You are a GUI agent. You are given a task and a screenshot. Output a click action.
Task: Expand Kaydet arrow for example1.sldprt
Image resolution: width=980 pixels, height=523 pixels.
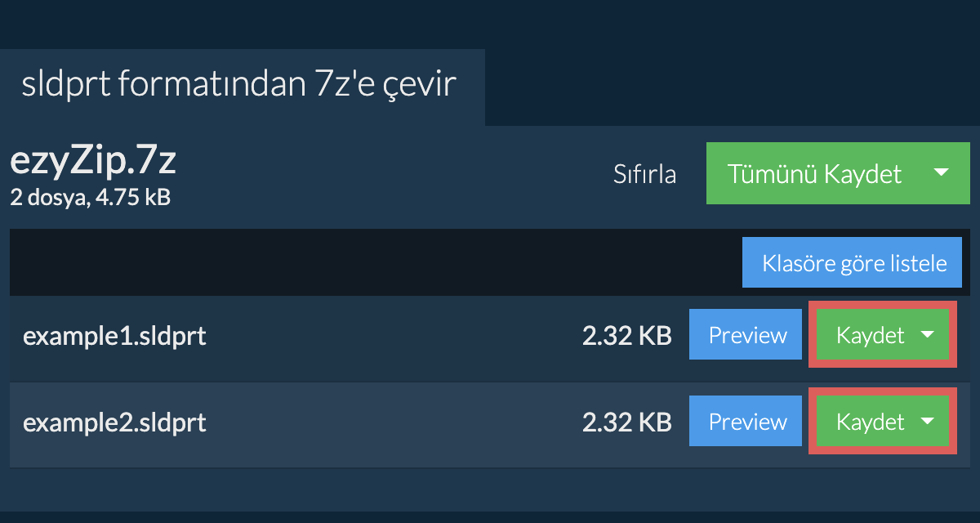pos(927,335)
